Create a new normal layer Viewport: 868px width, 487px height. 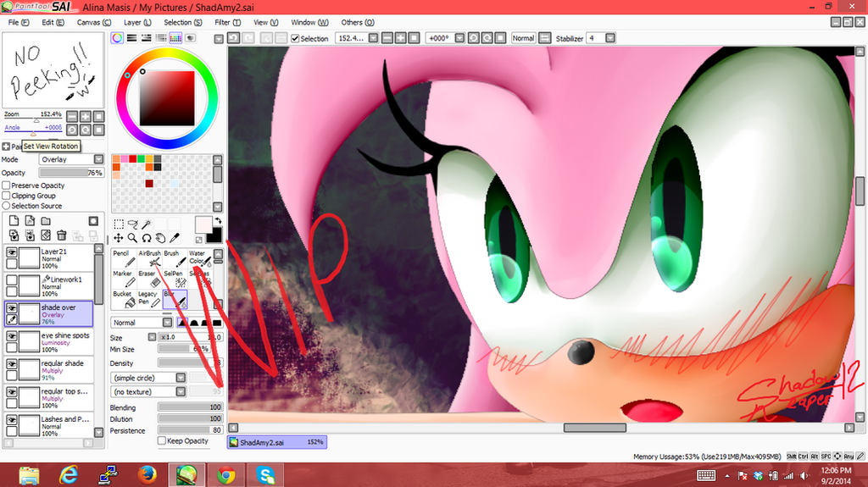tap(14, 221)
